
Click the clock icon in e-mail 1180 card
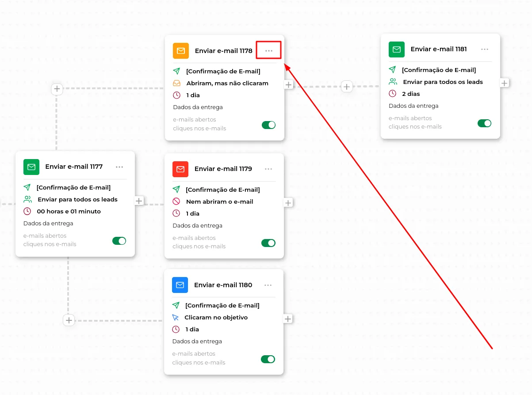pos(176,329)
